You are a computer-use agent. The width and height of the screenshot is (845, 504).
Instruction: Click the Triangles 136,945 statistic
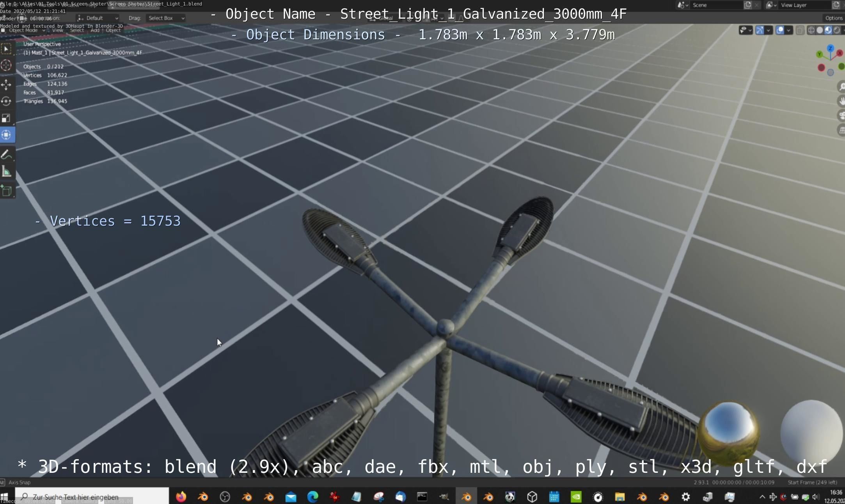click(45, 101)
